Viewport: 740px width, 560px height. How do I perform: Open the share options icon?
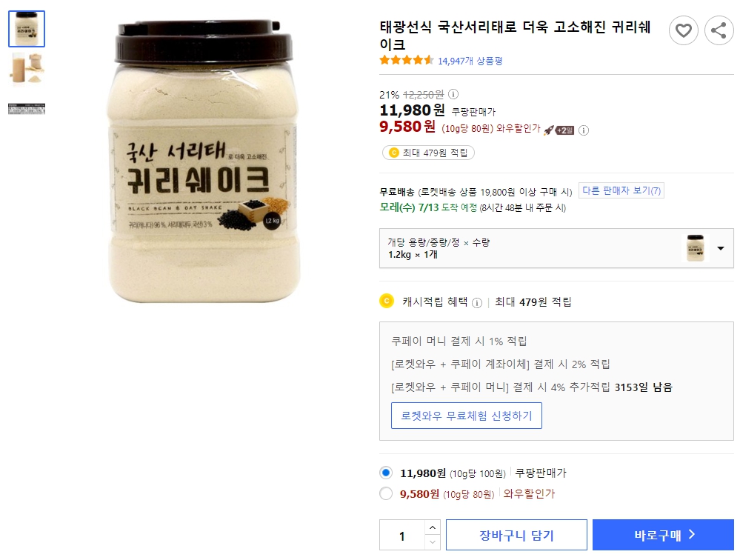pyautogui.click(x=719, y=30)
